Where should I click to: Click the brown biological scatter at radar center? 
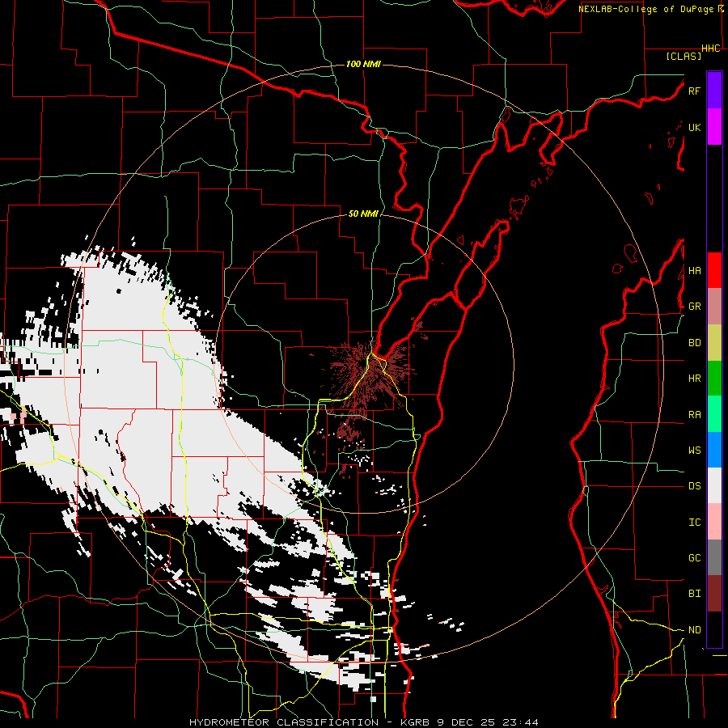tap(369, 376)
